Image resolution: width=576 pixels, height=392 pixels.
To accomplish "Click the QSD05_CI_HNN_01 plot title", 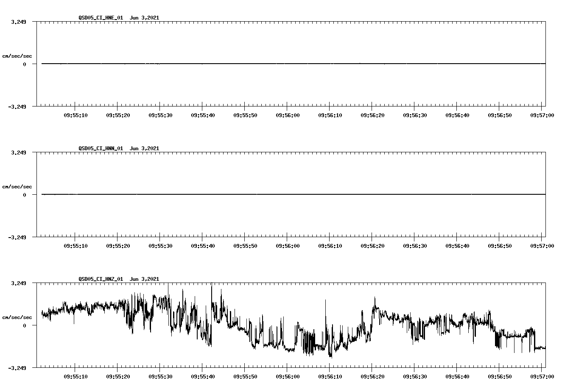I will coord(119,148).
